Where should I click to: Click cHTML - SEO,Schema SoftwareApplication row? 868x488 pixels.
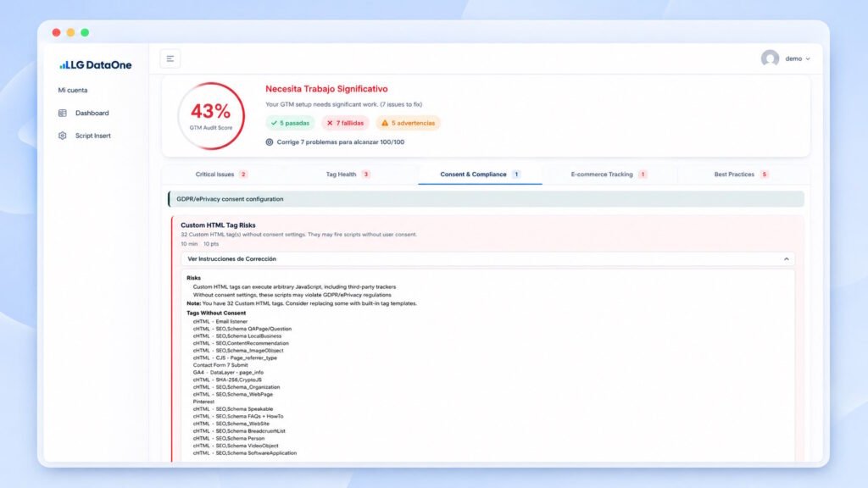point(245,453)
